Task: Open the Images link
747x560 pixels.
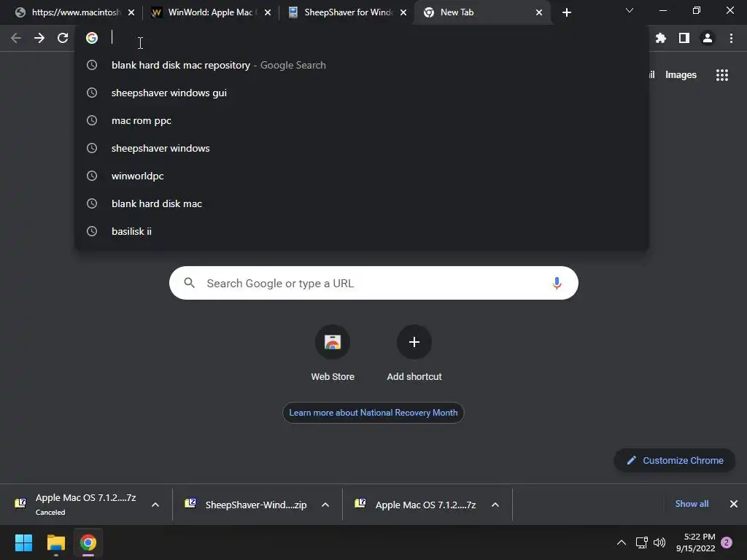Action: 681,75
